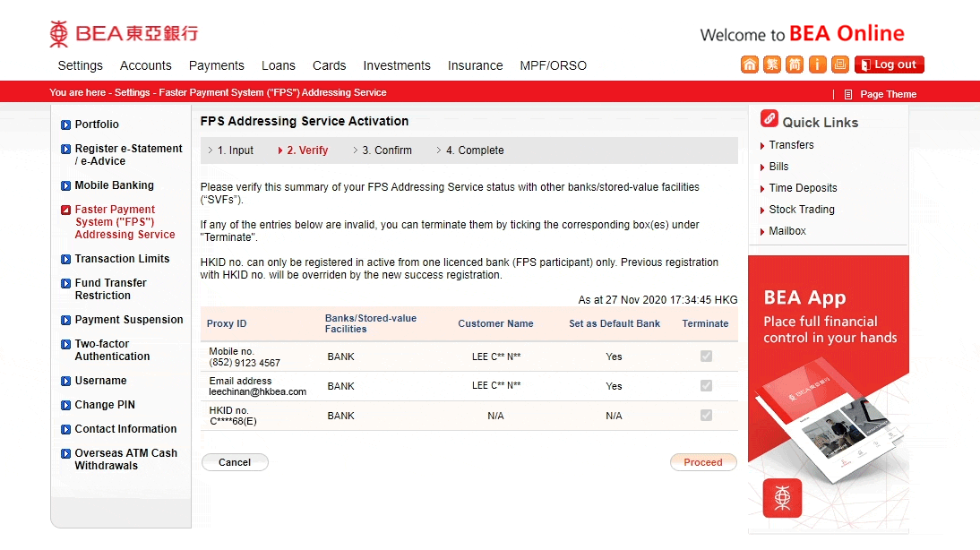The width and height of the screenshot is (980, 550).
Task: Open the Cards menu
Action: tap(330, 65)
